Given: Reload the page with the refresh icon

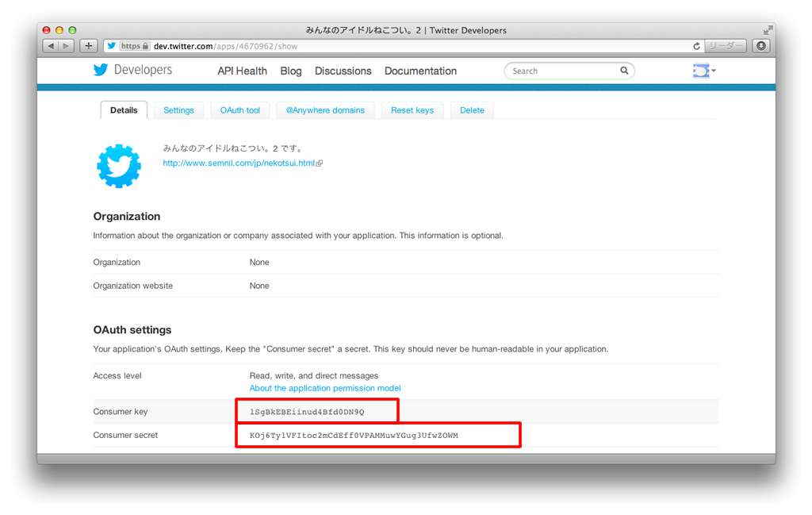Looking at the screenshot, I should (696, 46).
